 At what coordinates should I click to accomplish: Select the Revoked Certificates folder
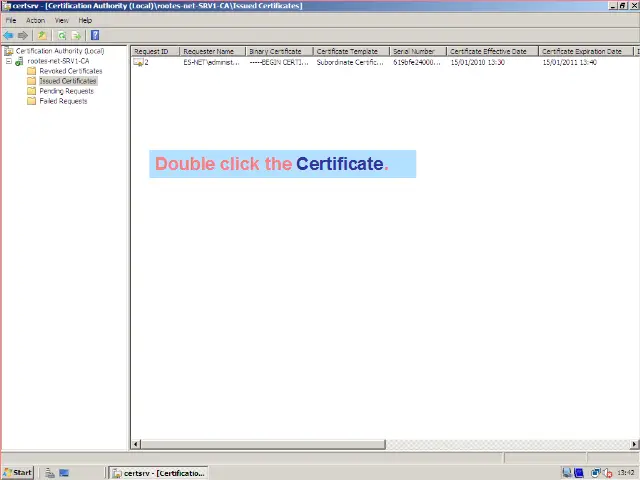pyautogui.click(x=70, y=71)
